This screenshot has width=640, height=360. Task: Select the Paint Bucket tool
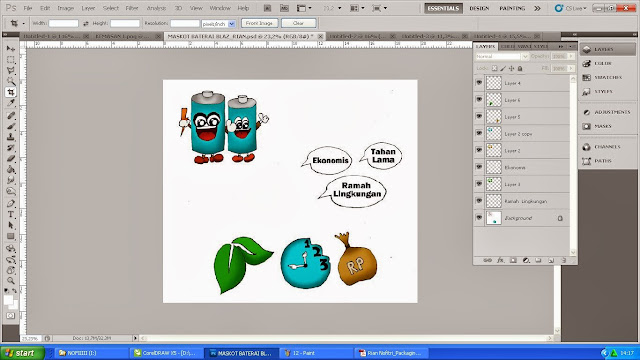(11, 170)
